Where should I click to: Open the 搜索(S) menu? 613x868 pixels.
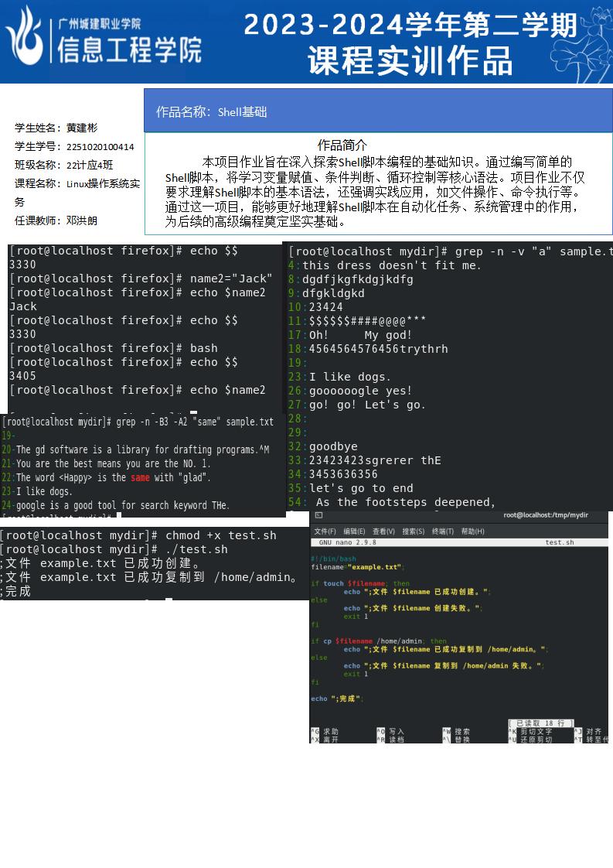pos(414,531)
